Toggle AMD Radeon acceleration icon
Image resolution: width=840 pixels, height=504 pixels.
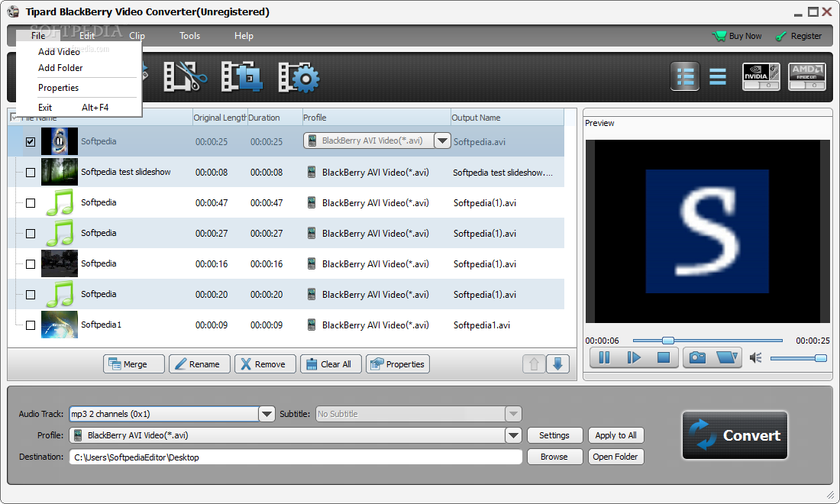[x=807, y=76]
